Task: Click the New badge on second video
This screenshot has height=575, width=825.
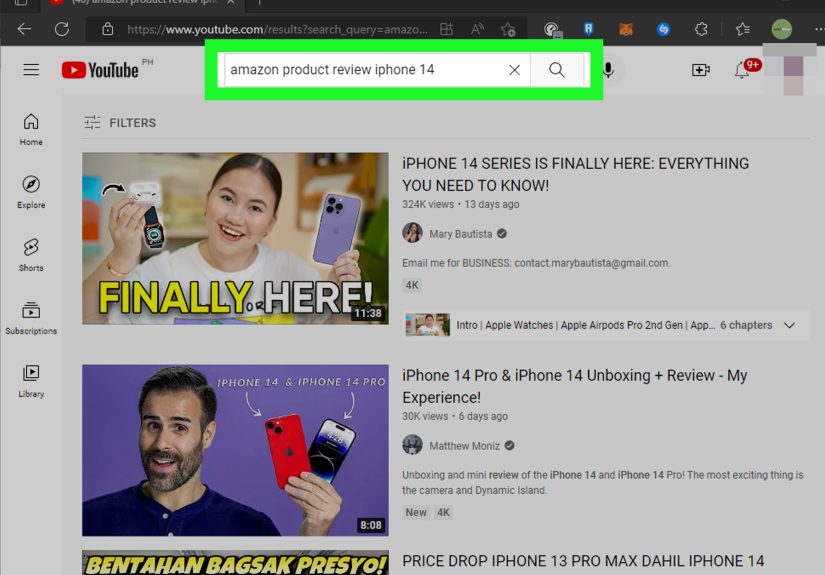Action: point(416,512)
